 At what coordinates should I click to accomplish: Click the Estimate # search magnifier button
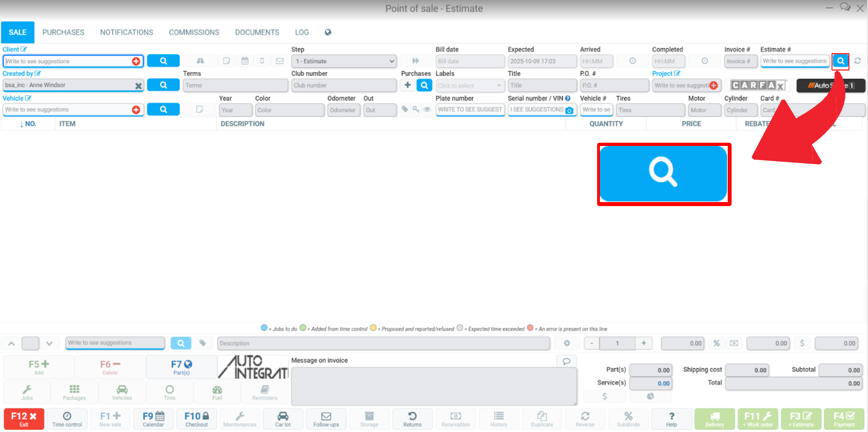pyautogui.click(x=840, y=61)
